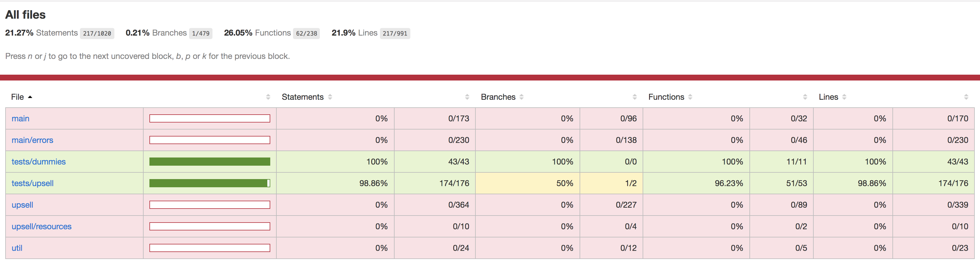Click the All files heading
980x280 pixels.
coord(25,15)
